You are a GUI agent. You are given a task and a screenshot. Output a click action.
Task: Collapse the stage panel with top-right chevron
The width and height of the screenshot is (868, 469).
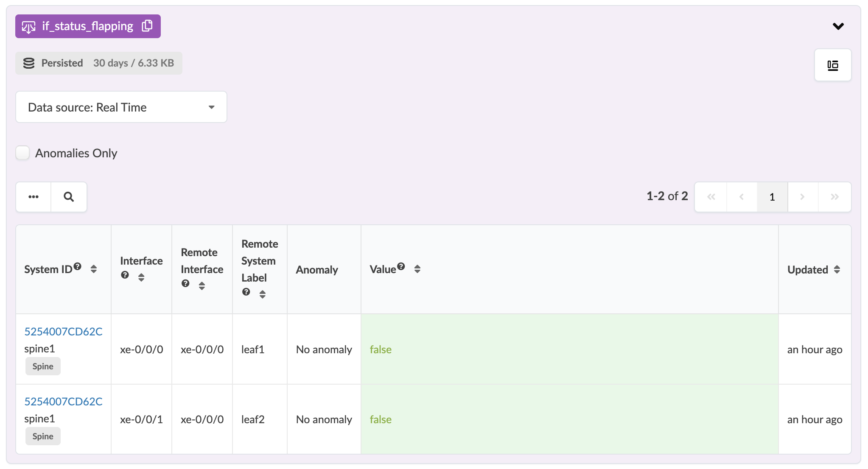click(838, 26)
